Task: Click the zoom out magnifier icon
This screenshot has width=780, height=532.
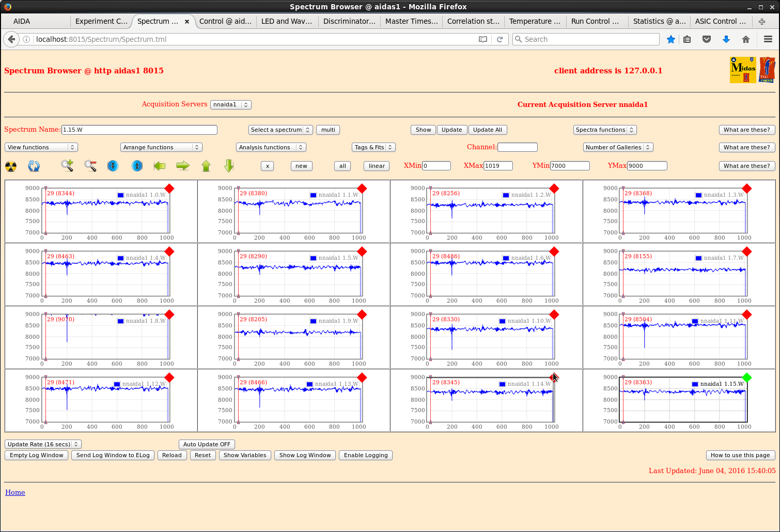Action: pos(91,166)
